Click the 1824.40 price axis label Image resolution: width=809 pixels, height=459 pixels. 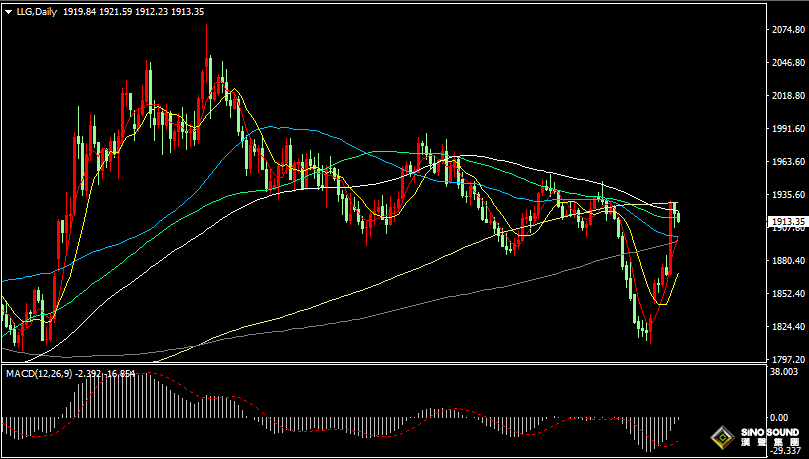point(788,327)
